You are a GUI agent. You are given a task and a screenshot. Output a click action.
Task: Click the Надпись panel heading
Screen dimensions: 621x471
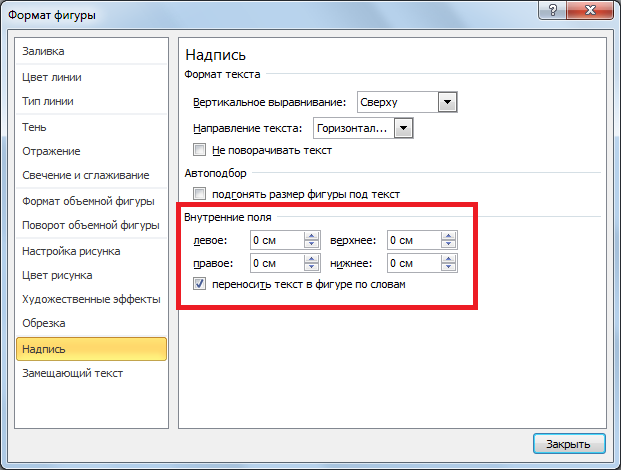(x=215, y=55)
